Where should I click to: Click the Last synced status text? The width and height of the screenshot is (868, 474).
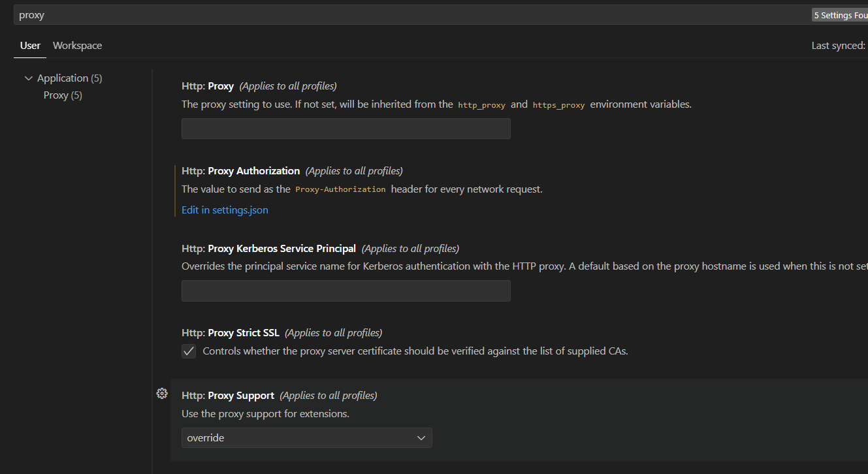(843, 45)
